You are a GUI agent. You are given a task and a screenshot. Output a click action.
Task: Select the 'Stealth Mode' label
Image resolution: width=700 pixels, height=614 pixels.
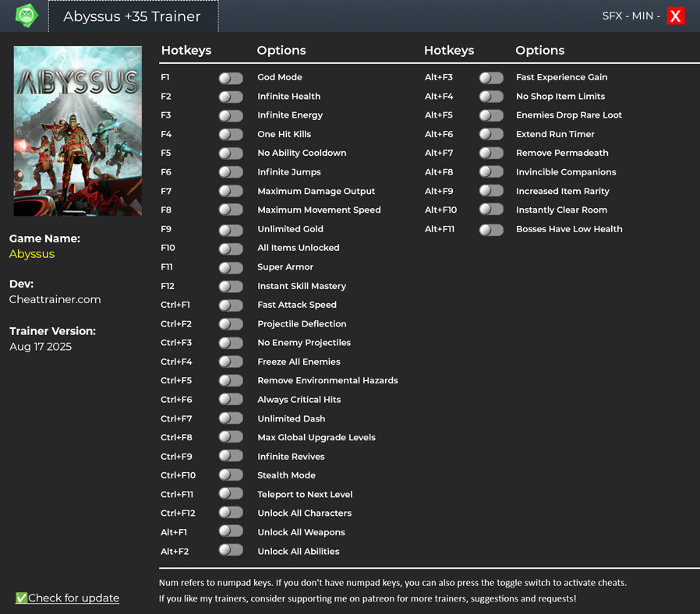[286, 475]
